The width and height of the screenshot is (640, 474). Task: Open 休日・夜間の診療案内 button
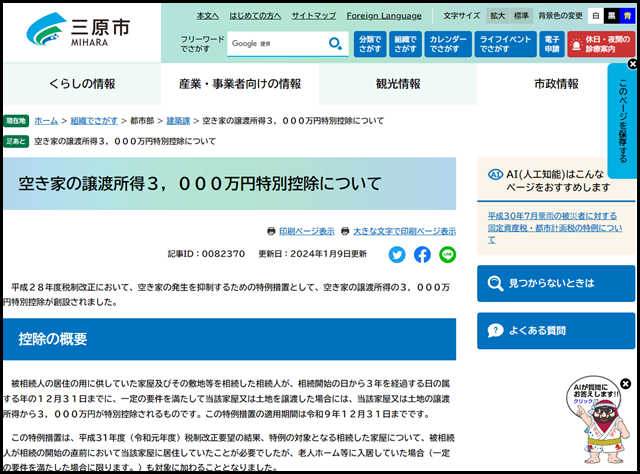tap(601, 44)
